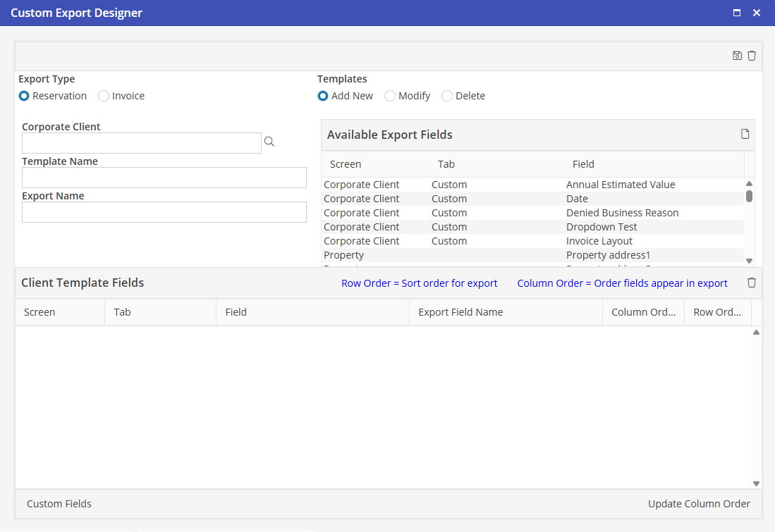775x532 pixels.
Task: Click the Screen column header in Available Fields
Action: tap(346, 164)
